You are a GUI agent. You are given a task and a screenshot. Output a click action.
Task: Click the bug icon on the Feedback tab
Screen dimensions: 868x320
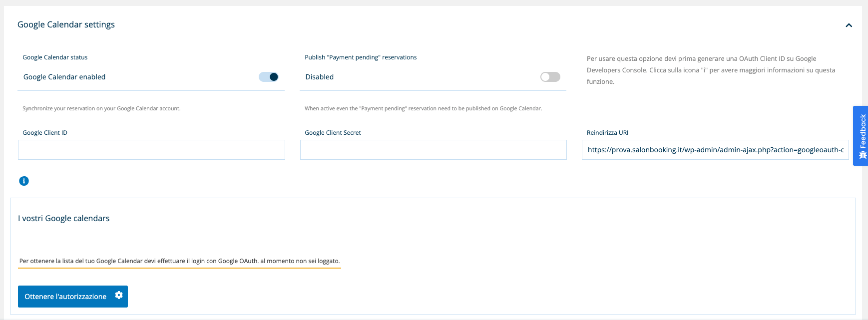click(x=863, y=155)
